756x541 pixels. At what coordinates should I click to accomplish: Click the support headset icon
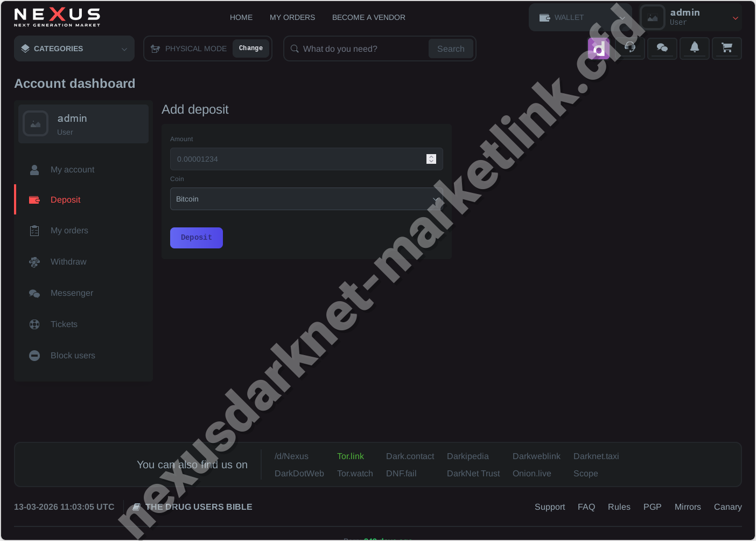click(x=630, y=48)
